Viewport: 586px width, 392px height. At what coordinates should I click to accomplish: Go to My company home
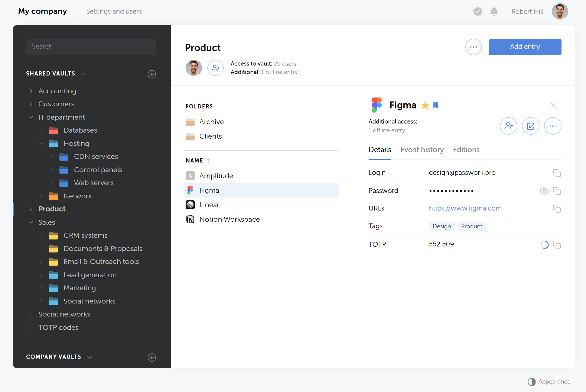click(x=42, y=11)
